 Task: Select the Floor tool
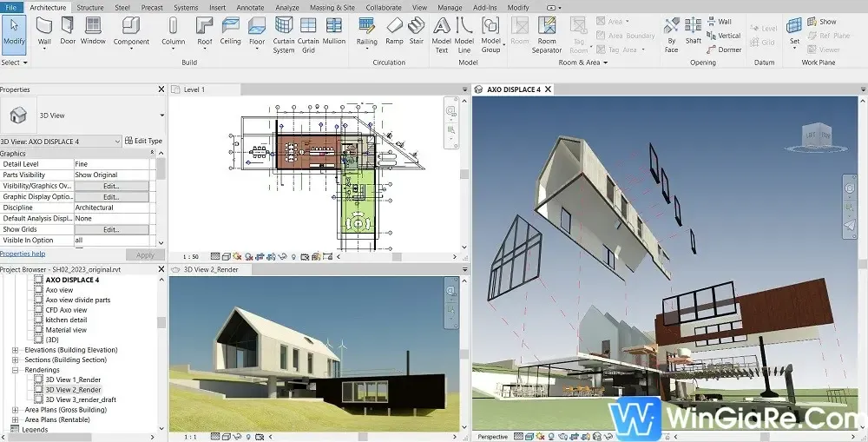click(x=257, y=31)
